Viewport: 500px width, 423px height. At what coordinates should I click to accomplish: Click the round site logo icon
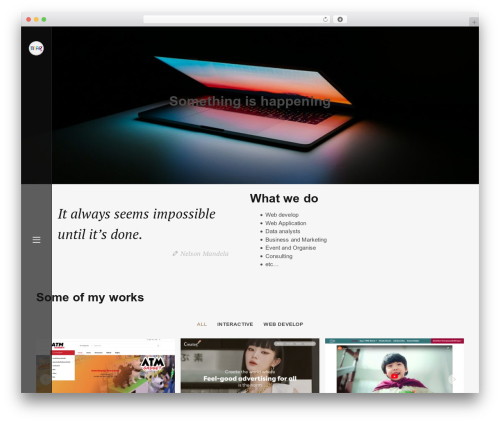click(36, 48)
